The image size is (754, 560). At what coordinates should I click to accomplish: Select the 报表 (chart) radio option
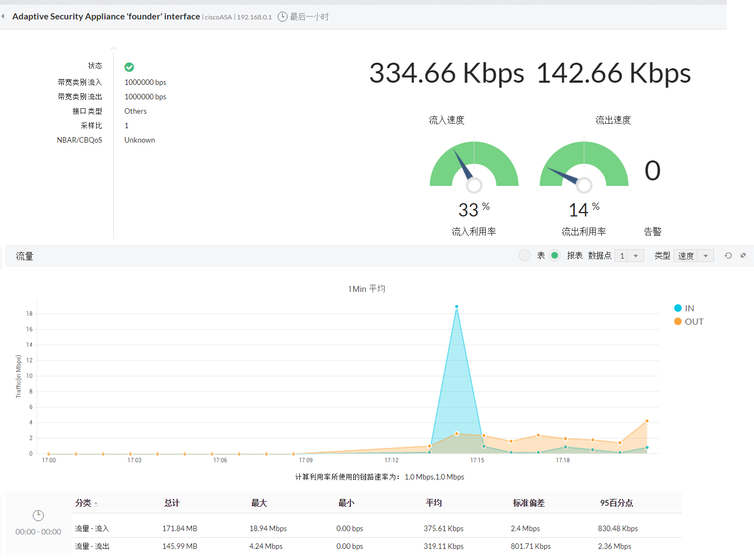pyautogui.click(x=555, y=255)
